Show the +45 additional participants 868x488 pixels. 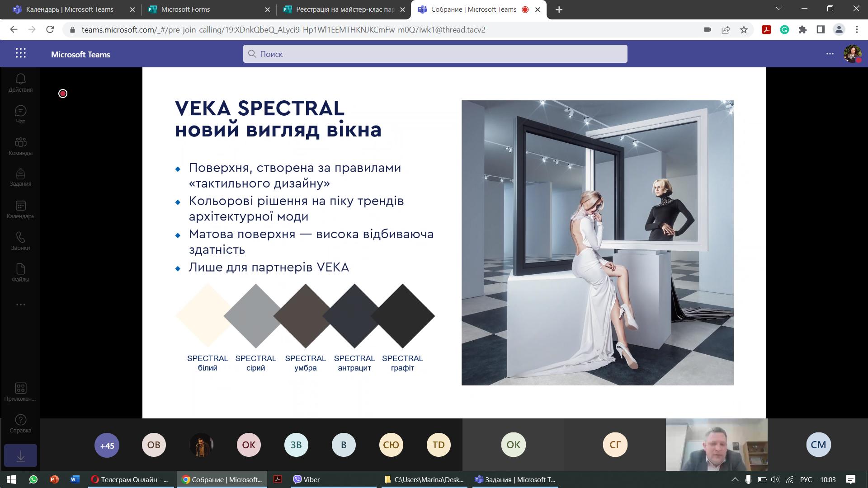click(x=107, y=446)
